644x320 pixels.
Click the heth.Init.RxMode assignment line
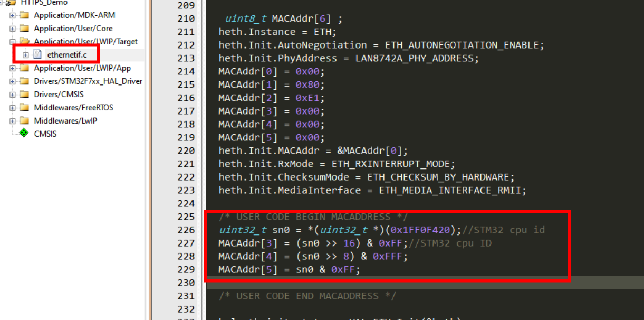coord(337,164)
